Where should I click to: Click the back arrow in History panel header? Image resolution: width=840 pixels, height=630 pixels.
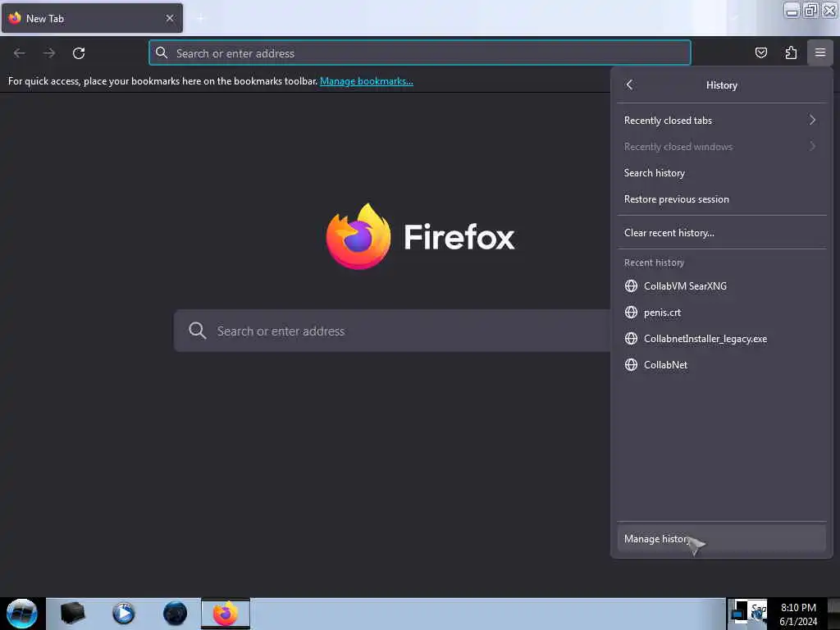coord(629,84)
